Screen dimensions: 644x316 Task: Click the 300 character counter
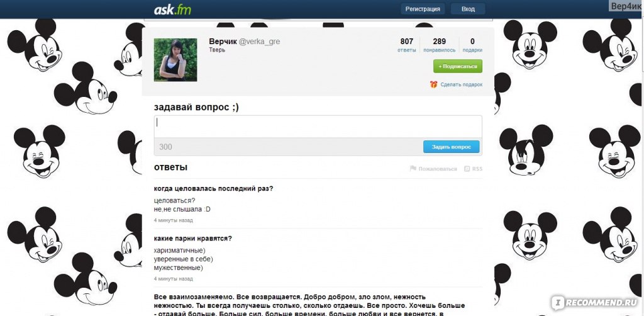(165, 147)
